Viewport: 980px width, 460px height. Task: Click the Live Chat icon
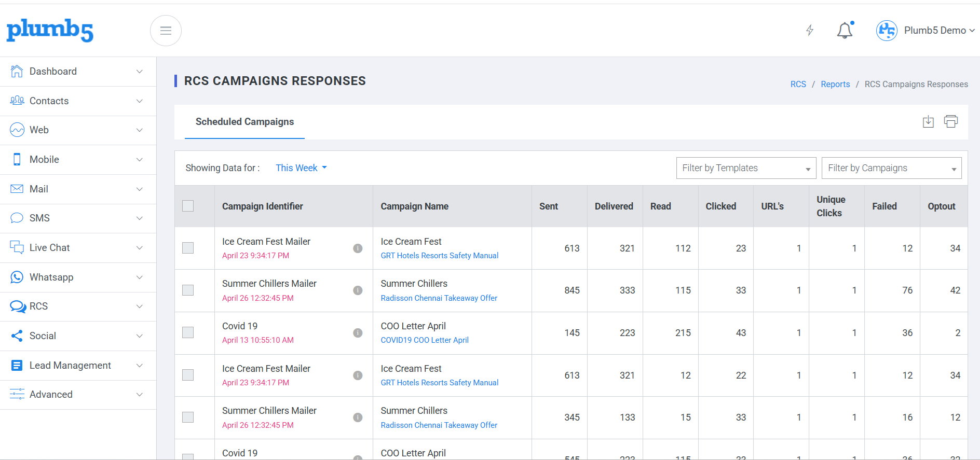[x=17, y=247]
